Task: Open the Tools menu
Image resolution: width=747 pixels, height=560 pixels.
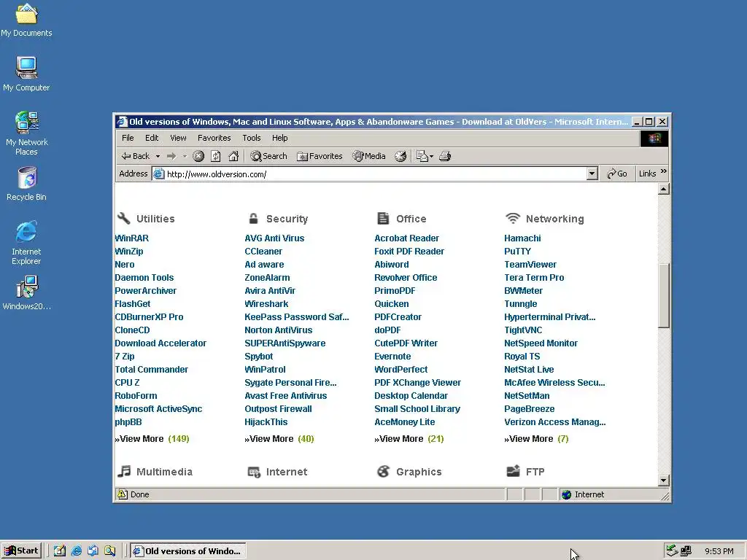Action: (x=252, y=138)
